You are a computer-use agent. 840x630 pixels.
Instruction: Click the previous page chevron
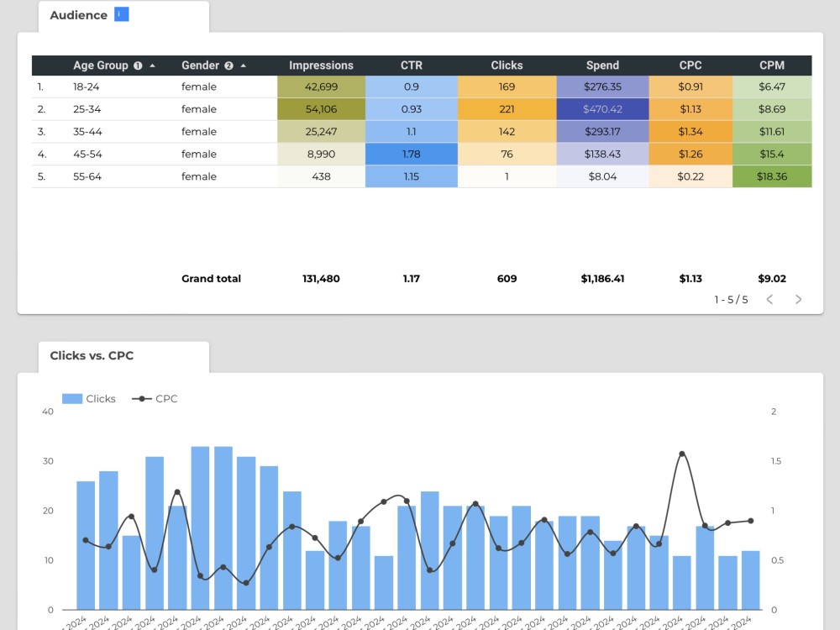tap(769, 299)
